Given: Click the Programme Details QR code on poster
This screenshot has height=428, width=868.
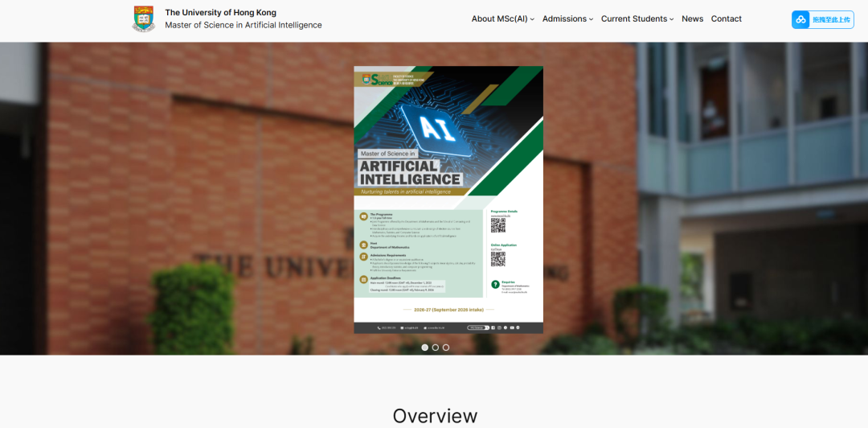Looking at the screenshot, I should pos(498,225).
